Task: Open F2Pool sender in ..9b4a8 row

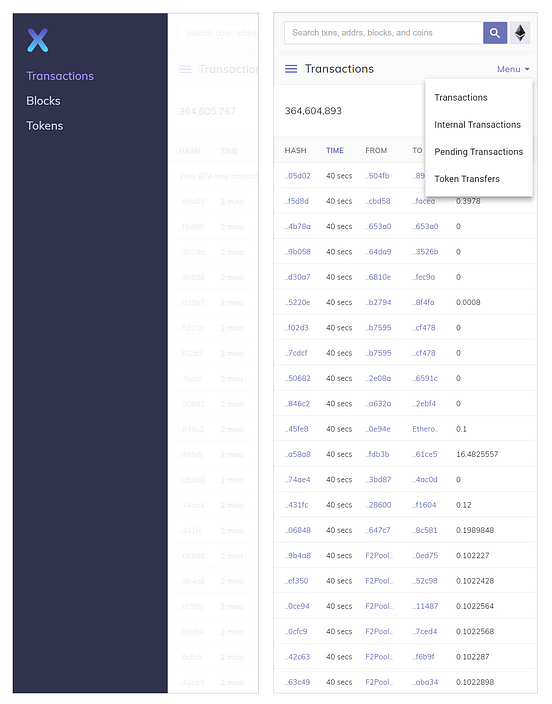Action: tap(379, 555)
